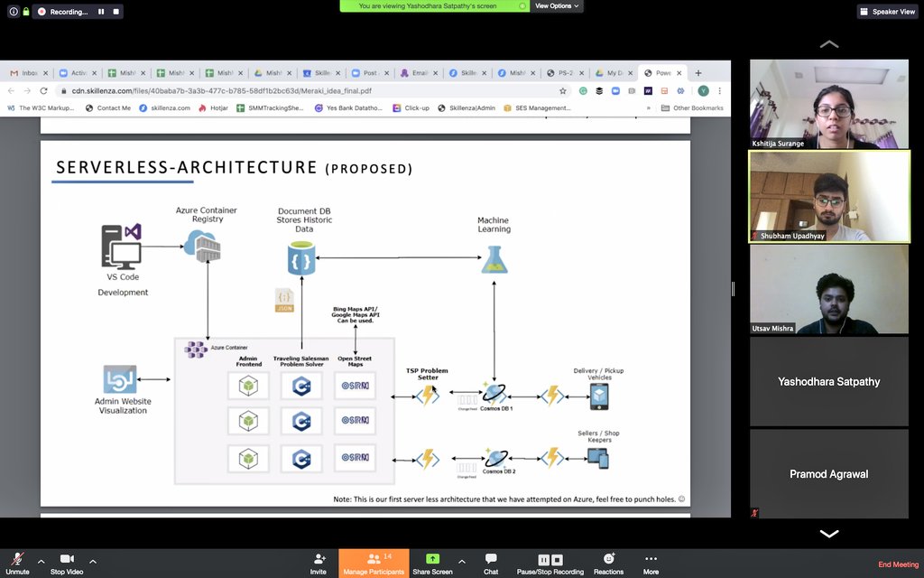Screen dimensions: 924x578
Task: Click the Grammarly extension icon
Action: point(583,91)
